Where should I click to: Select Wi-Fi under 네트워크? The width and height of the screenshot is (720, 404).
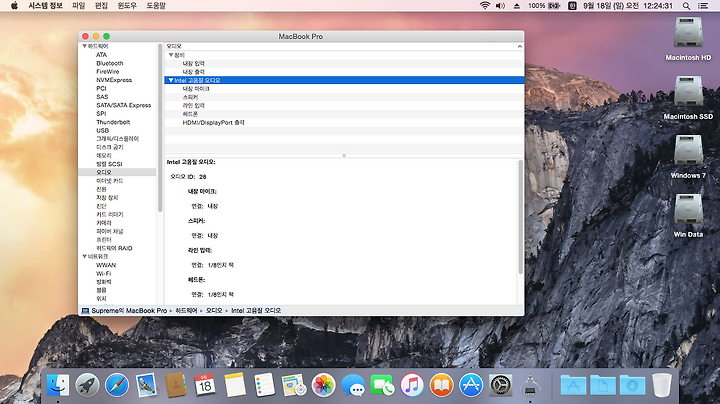pos(104,274)
